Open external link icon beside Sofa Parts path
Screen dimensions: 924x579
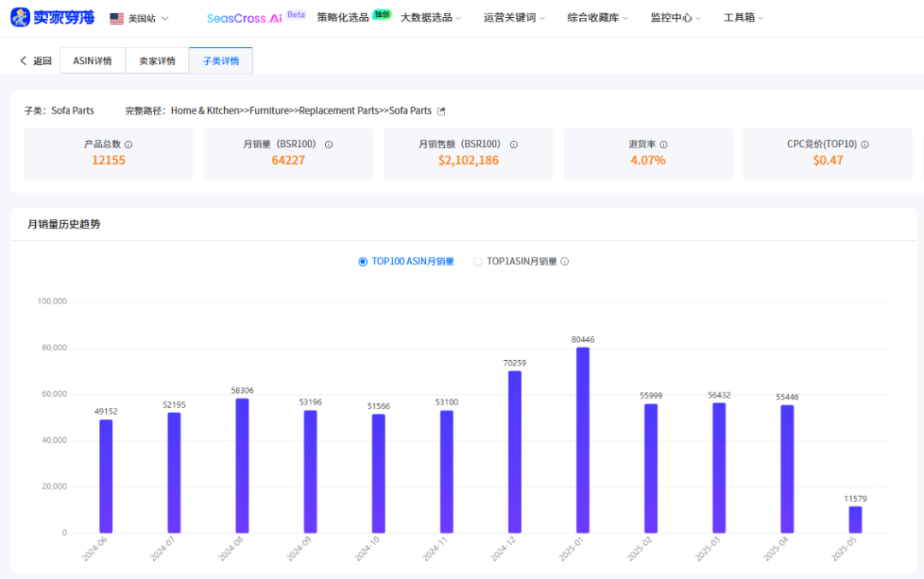click(x=441, y=111)
